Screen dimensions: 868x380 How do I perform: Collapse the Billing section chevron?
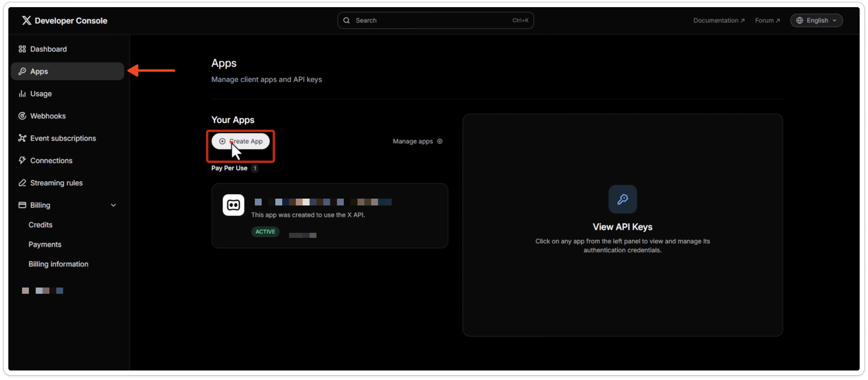point(113,205)
